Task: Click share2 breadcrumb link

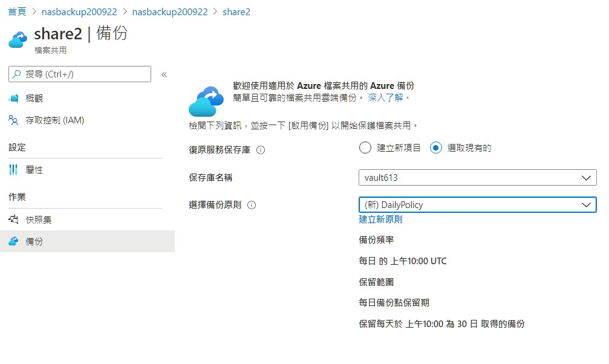Action: click(x=236, y=12)
